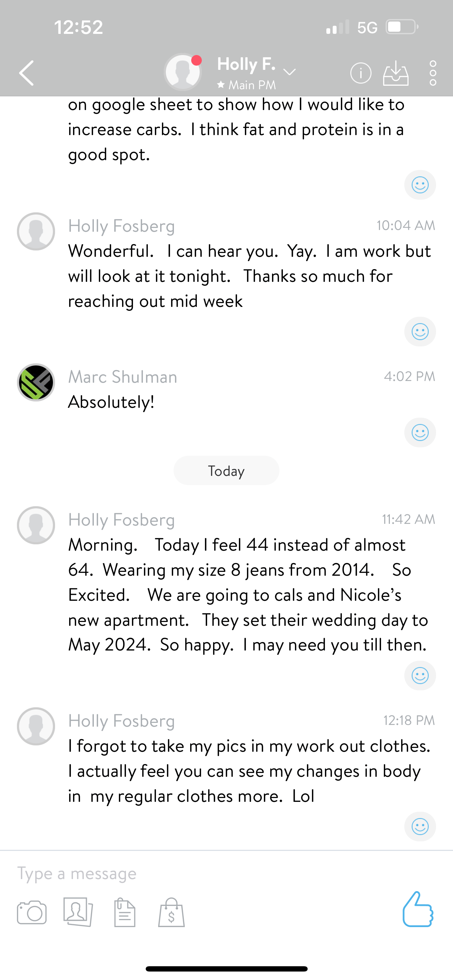Send a thumbs up like
The width and height of the screenshot is (453, 980).
point(418,909)
